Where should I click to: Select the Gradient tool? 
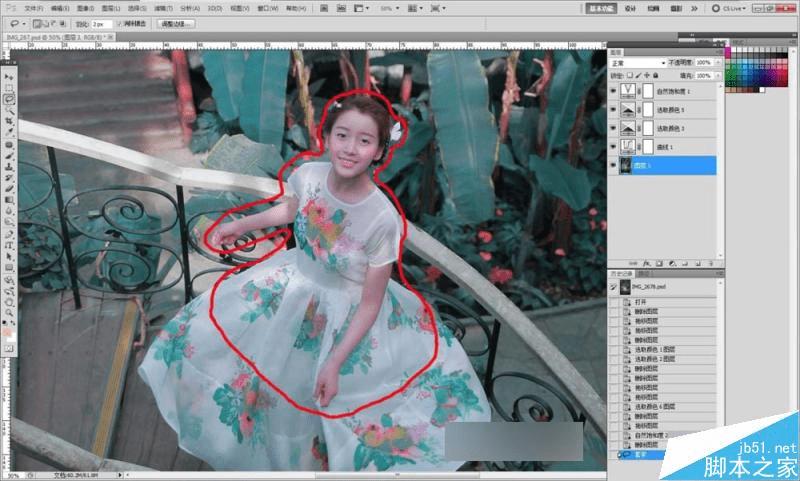tap(9, 200)
